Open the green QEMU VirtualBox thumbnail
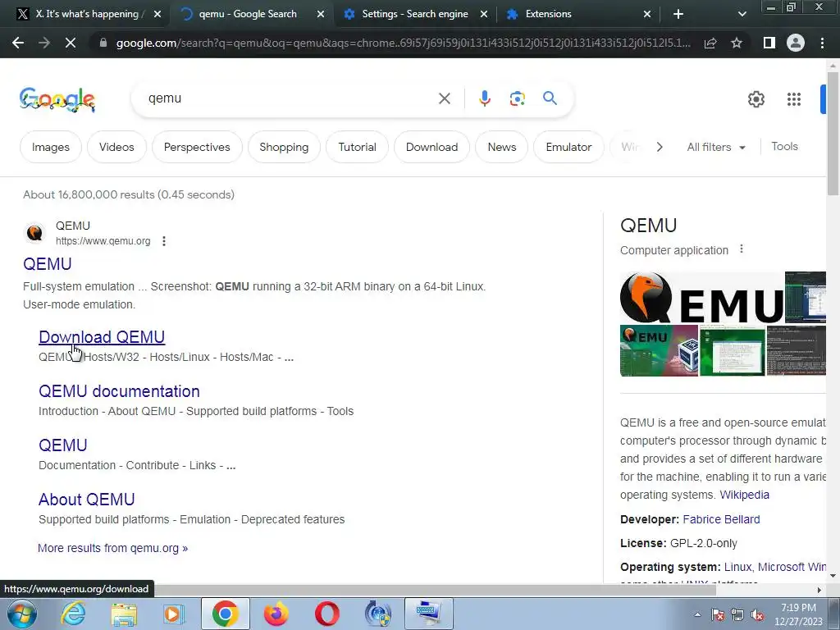Screen dimensions: 840x630 pyautogui.click(x=659, y=350)
